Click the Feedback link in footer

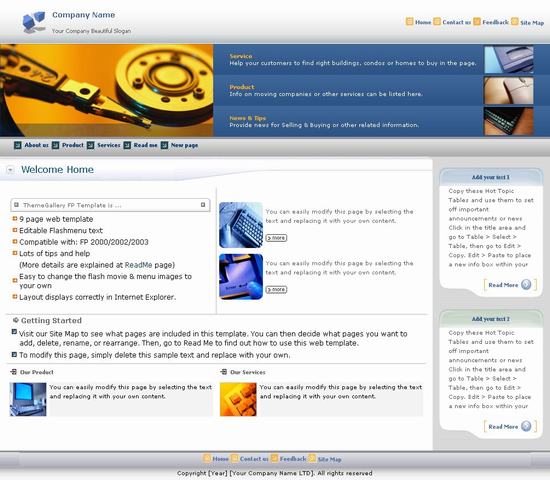[x=293, y=459]
